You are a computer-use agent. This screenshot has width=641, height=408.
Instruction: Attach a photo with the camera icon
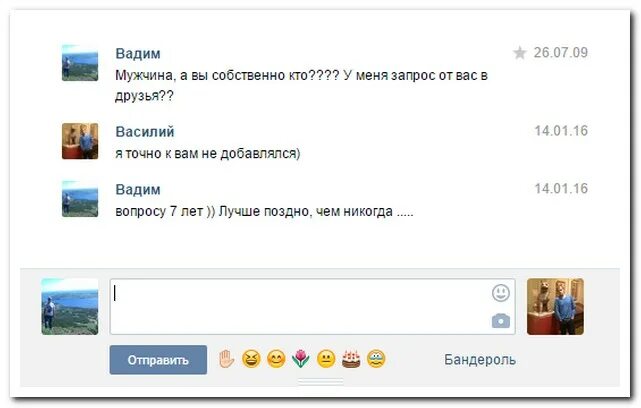(500, 321)
